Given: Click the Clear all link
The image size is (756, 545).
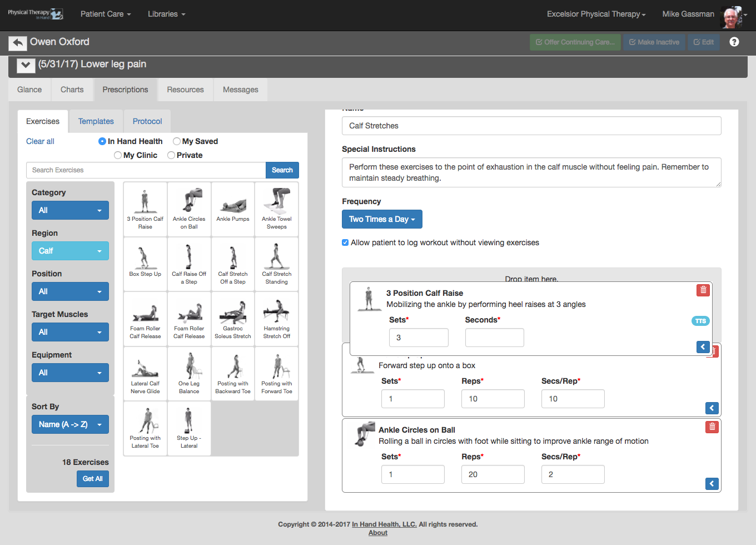Looking at the screenshot, I should point(40,141).
